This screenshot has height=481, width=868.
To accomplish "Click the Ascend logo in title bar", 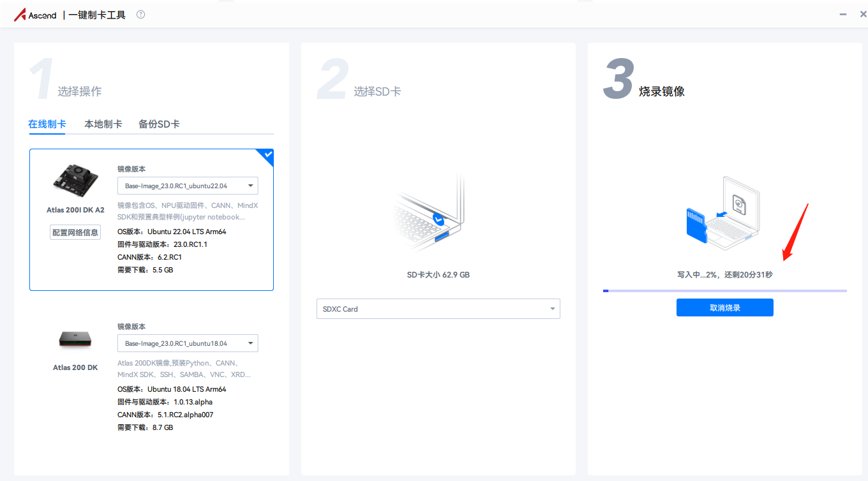I will pyautogui.click(x=35, y=15).
